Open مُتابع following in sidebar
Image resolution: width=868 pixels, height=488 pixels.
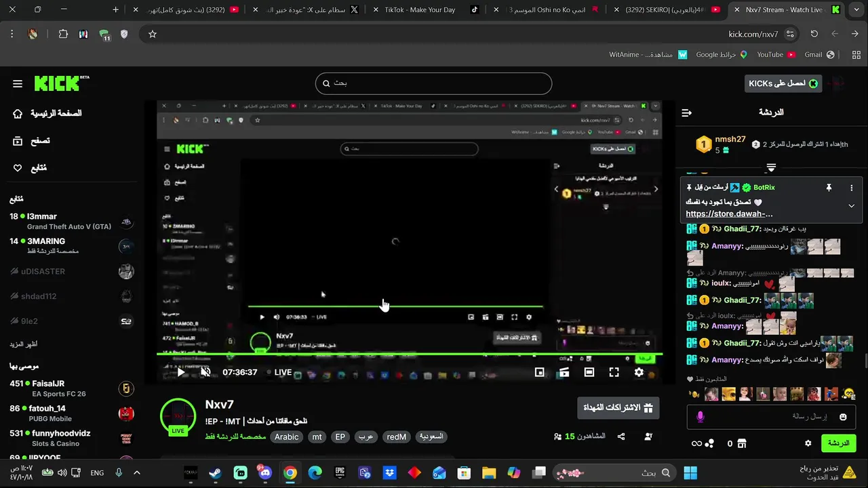[x=30, y=168]
